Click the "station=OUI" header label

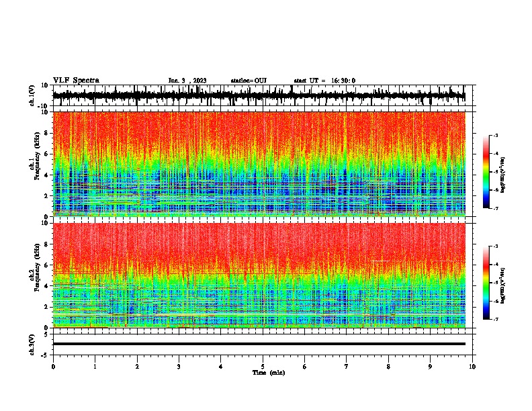pyautogui.click(x=249, y=81)
